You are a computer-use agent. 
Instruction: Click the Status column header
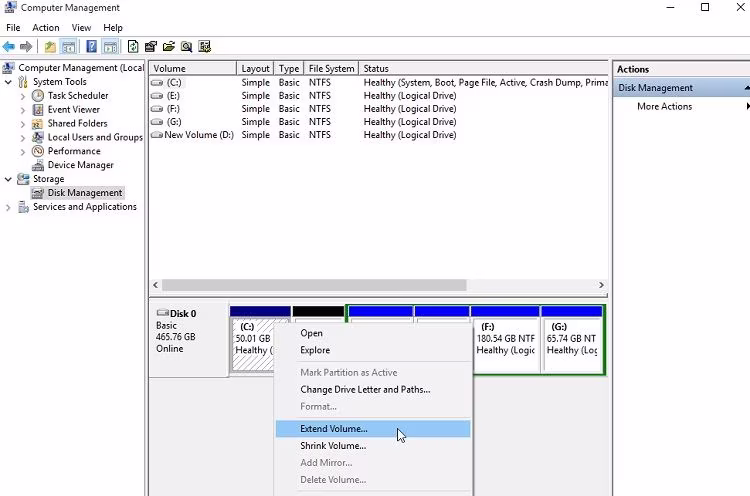point(484,68)
